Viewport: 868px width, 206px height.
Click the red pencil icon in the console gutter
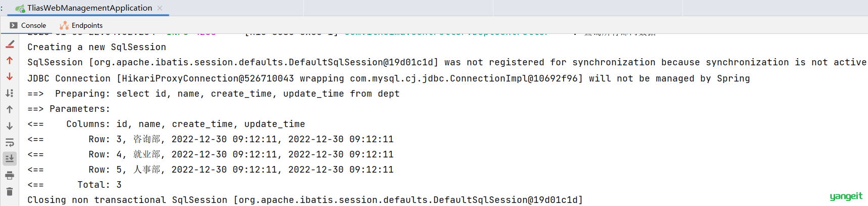click(10, 45)
